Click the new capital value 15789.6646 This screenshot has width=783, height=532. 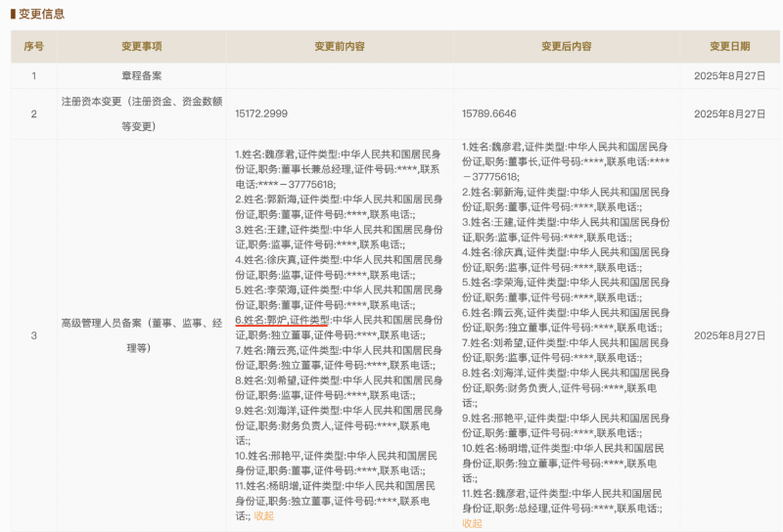click(488, 113)
